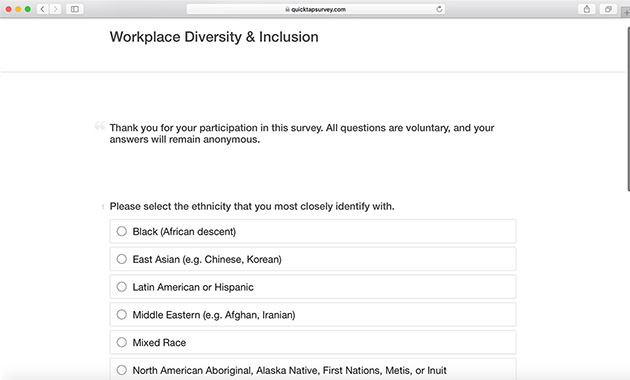Click the 'Thank you for your participation' paragraph
Viewport: 630px width, 380px height.
click(x=302, y=133)
